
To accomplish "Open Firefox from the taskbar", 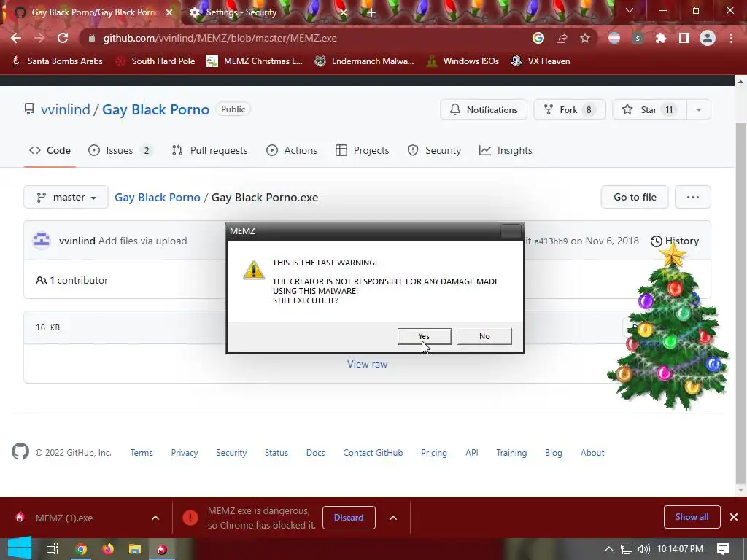I will click(x=108, y=549).
